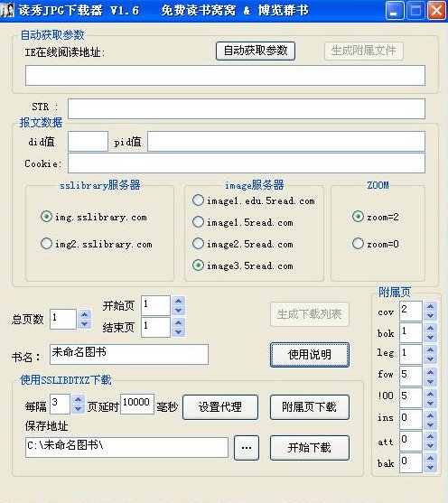Increase leg value up arrow
448x503 pixels.
point(430,350)
